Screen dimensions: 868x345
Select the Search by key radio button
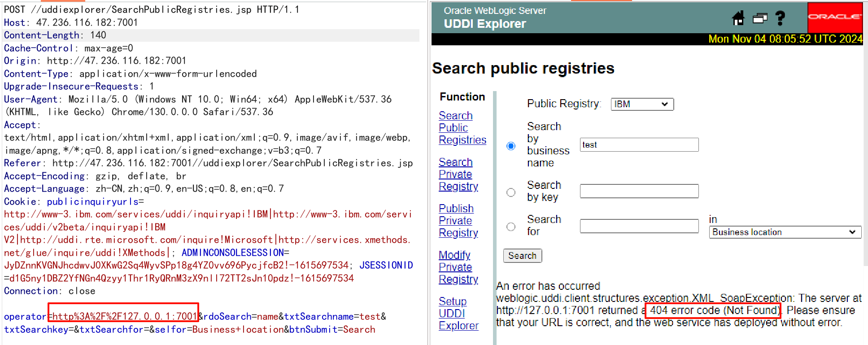[x=511, y=192]
